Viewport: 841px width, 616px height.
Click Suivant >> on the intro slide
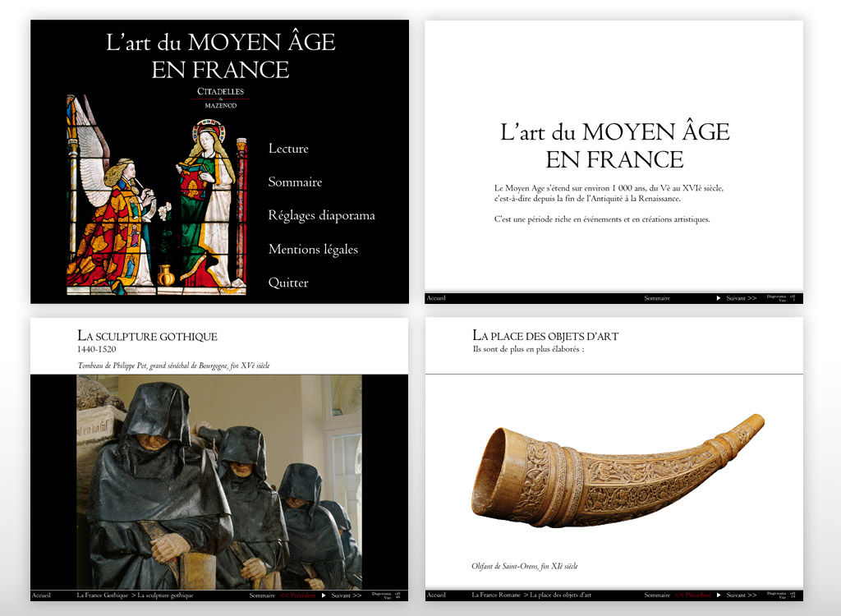click(x=742, y=298)
